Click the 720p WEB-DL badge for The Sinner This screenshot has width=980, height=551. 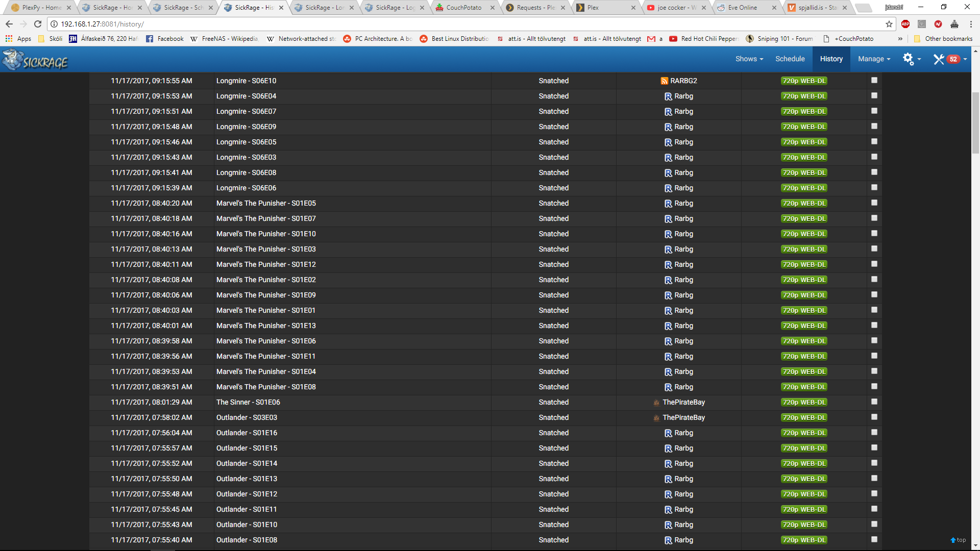[x=804, y=402]
